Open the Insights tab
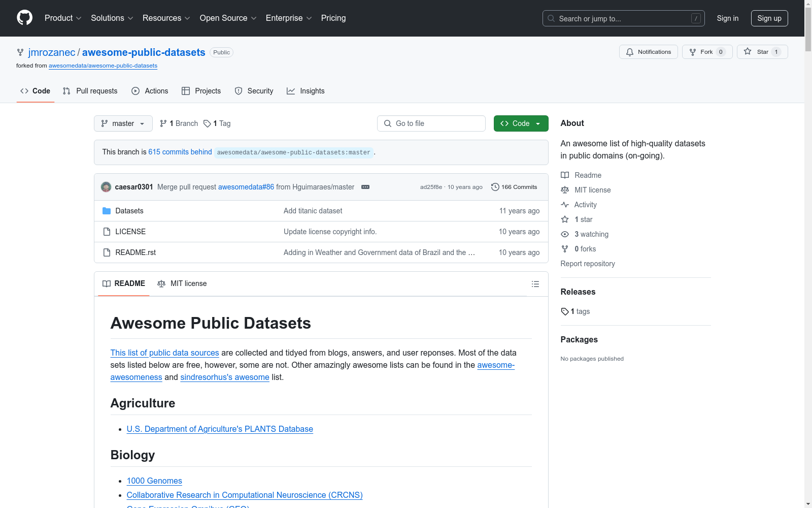Image resolution: width=812 pixels, height=508 pixels. click(x=306, y=91)
